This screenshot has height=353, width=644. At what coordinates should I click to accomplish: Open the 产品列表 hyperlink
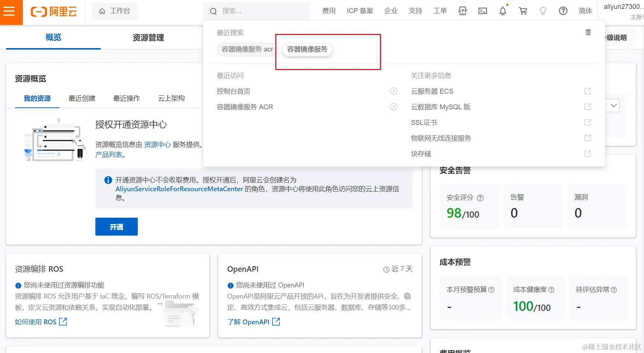(109, 155)
